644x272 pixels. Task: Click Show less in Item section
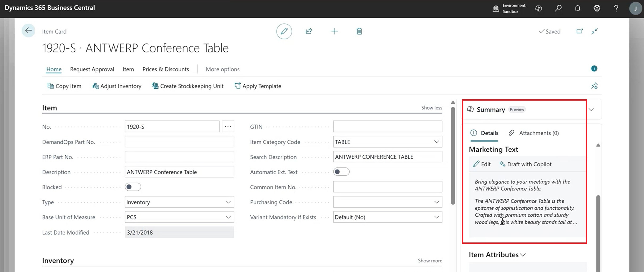tap(431, 108)
